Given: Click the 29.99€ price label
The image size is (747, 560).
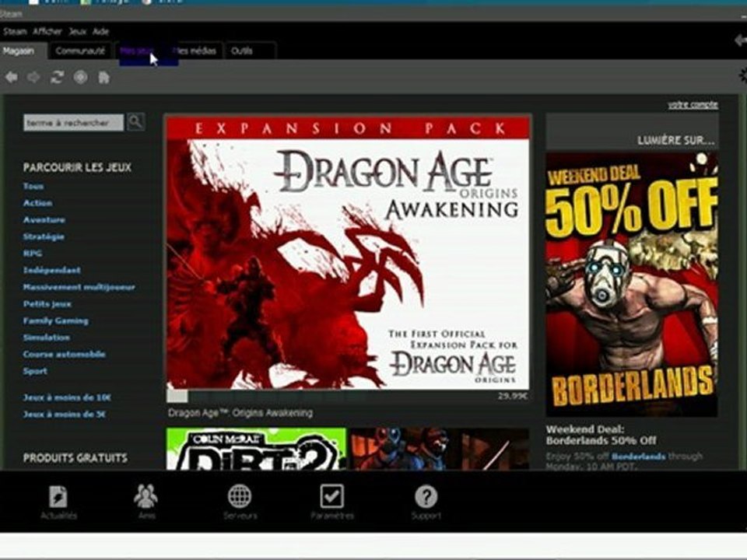Looking at the screenshot, I should point(513,396).
